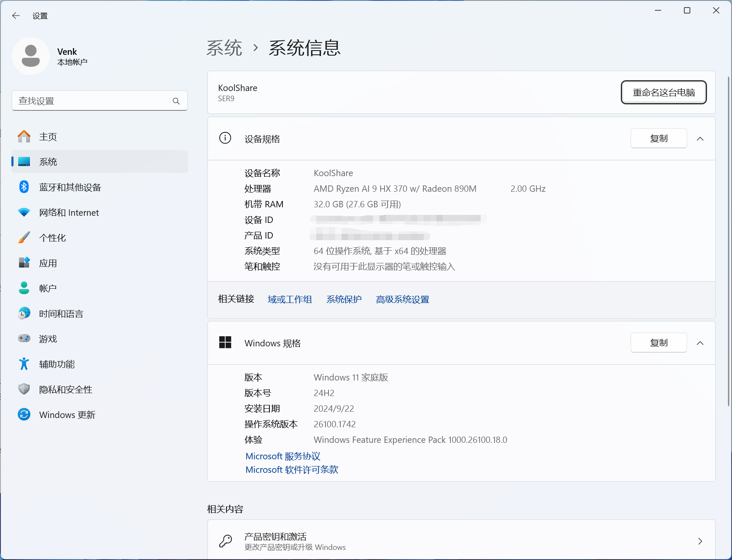
Task: Click the paintbrush icon for 个性化
Action: [x=24, y=238]
